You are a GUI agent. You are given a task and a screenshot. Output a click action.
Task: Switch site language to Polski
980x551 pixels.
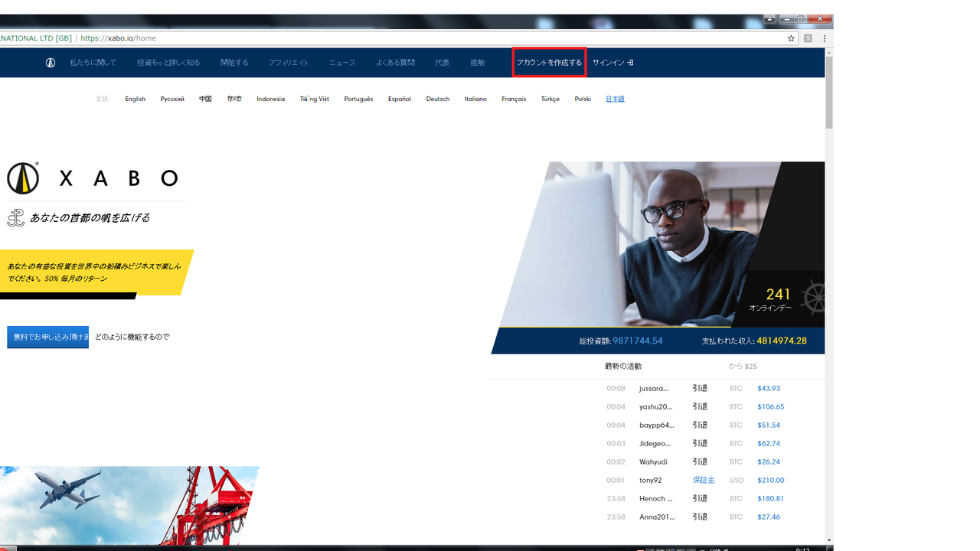tap(583, 99)
